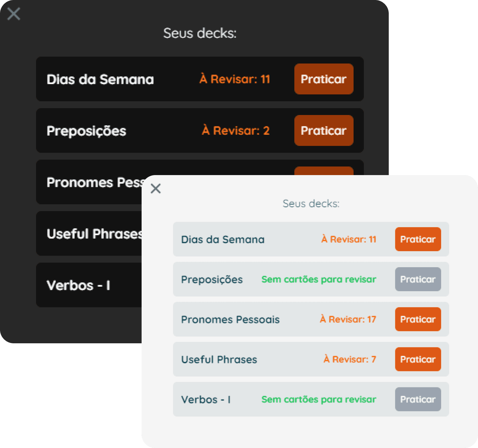Close the light-themed decks dialog

point(156,189)
